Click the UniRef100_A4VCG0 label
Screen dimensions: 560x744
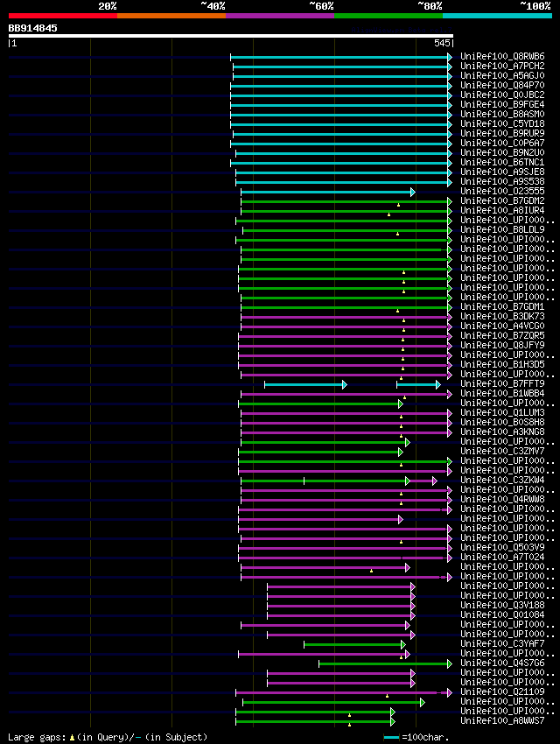[502, 326]
